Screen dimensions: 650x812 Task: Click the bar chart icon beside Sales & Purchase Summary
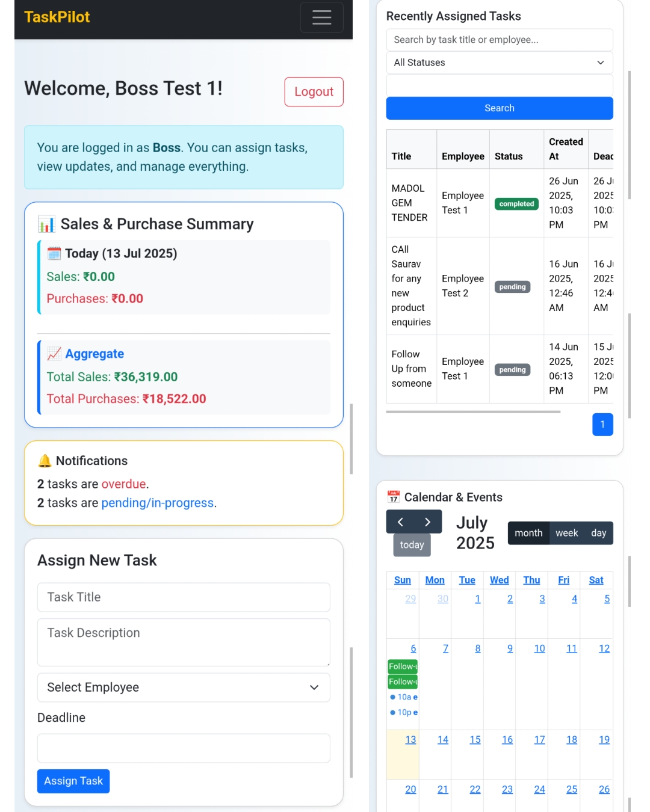[x=46, y=224]
